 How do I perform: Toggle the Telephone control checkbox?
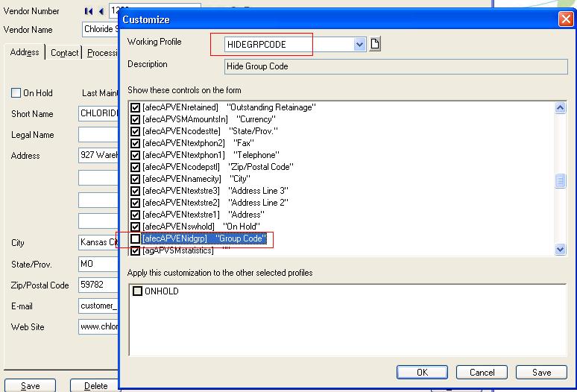click(x=136, y=155)
